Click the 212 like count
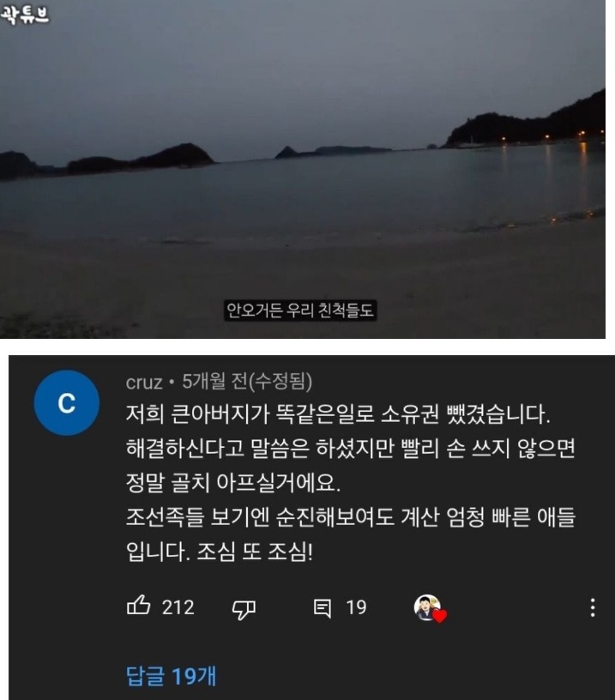Screen dimensions: 615x700 tap(178, 607)
